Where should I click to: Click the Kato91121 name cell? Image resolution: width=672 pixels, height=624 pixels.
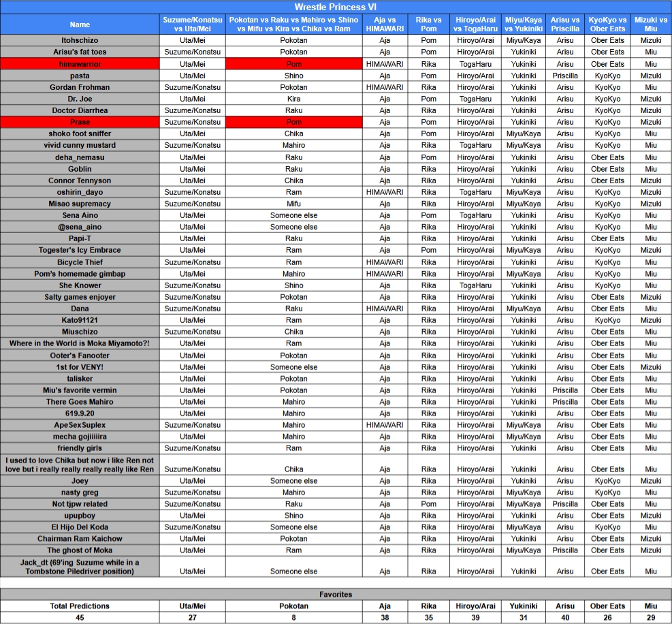click(x=80, y=320)
